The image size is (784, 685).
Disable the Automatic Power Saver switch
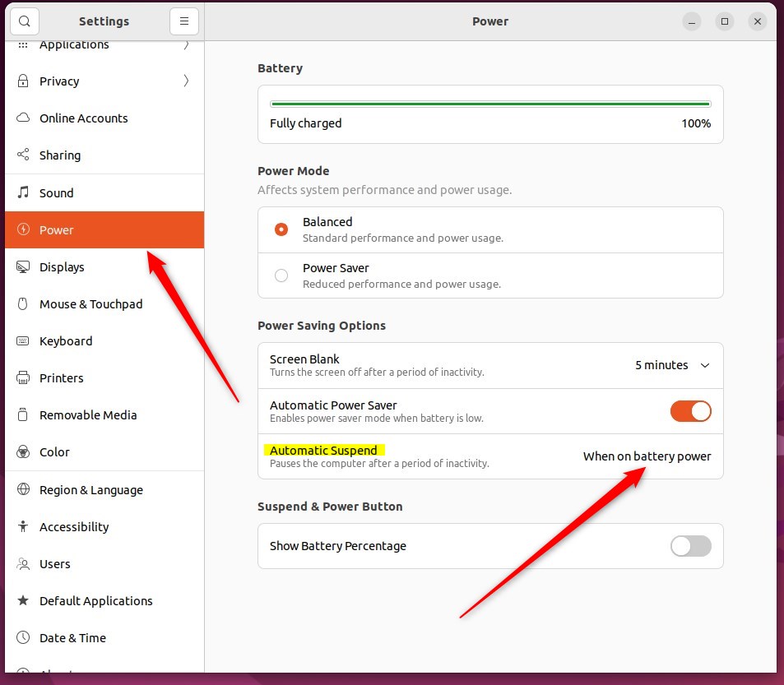pyautogui.click(x=690, y=411)
